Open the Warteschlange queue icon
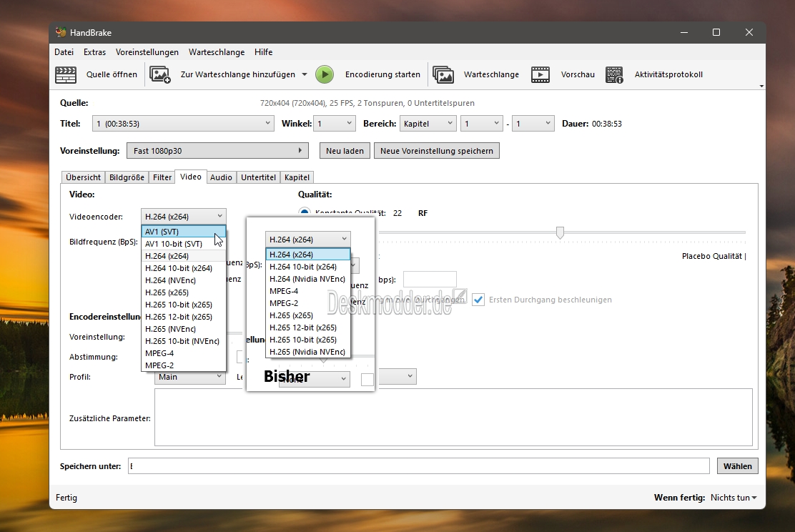Viewport: 795px width, 532px height. pyautogui.click(x=443, y=74)
